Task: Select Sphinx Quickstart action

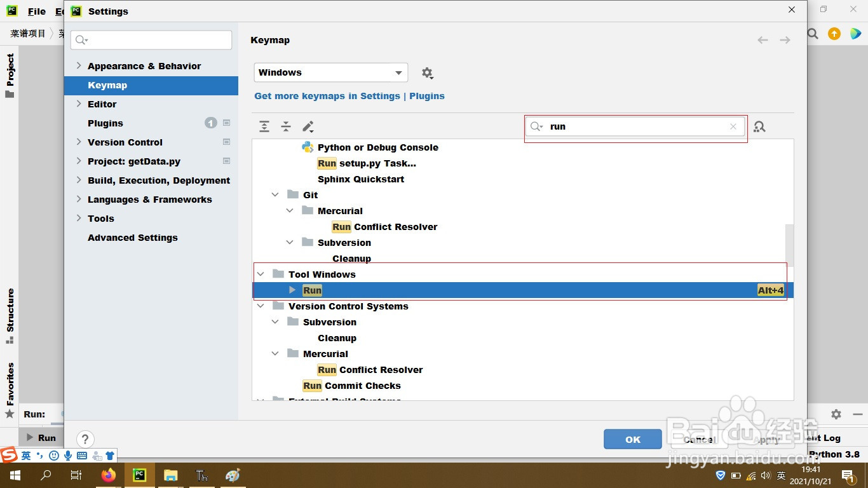Action: 361,179
